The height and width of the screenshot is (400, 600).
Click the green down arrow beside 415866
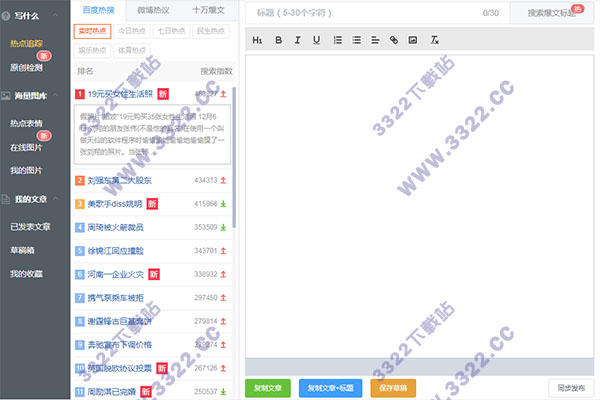[x=223, y=204]
